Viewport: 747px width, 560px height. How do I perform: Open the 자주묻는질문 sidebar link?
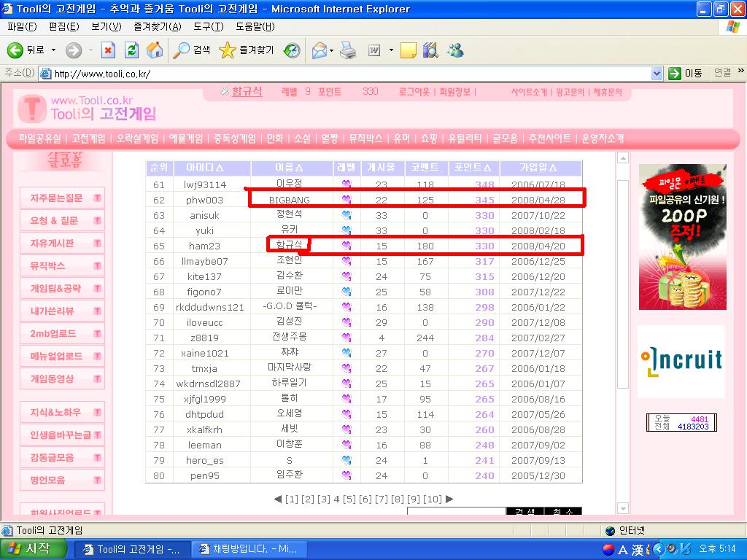[x=56, y=198]
